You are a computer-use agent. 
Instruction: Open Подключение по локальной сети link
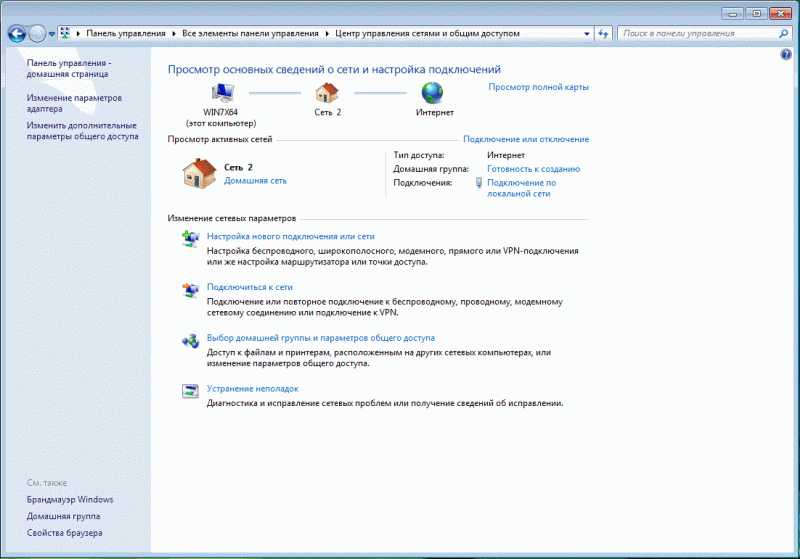(520, 188)
